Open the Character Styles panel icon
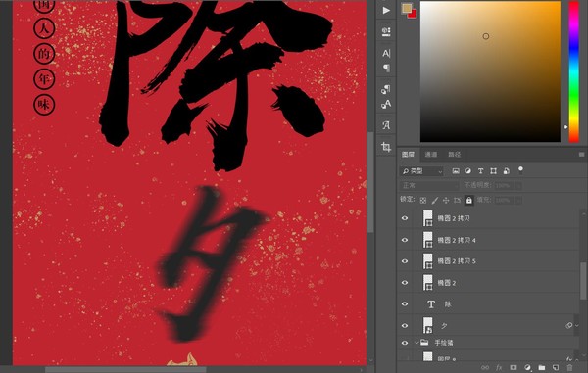 pyautogui.click(x=386, y=104)
